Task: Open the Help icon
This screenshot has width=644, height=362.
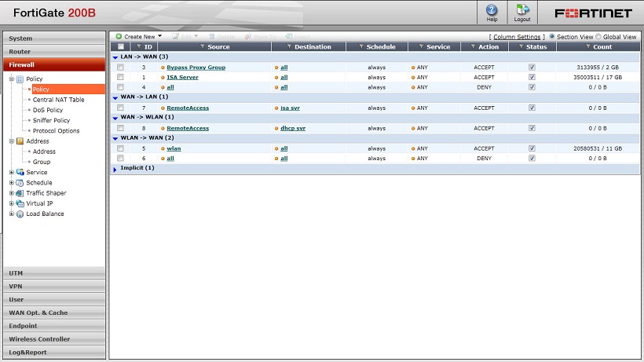Action: click(x=492, y=10)
